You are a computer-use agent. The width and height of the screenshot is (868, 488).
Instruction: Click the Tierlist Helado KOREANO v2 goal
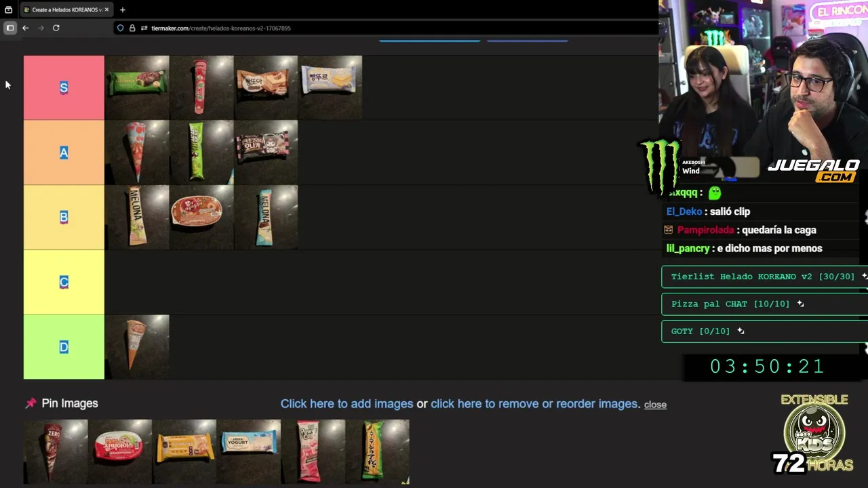764,277
